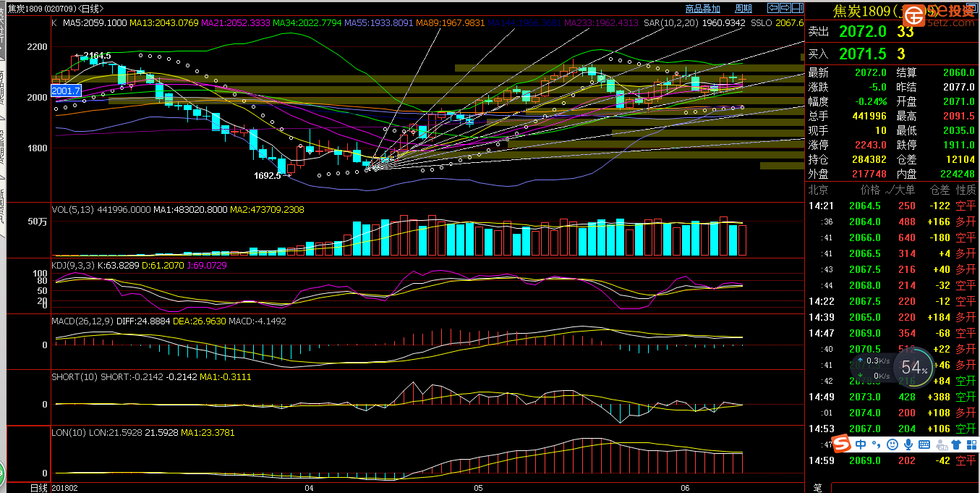Click the 14:39 tick row at 2065.0
Screen dimensions: 980x493
coord(892,317)
